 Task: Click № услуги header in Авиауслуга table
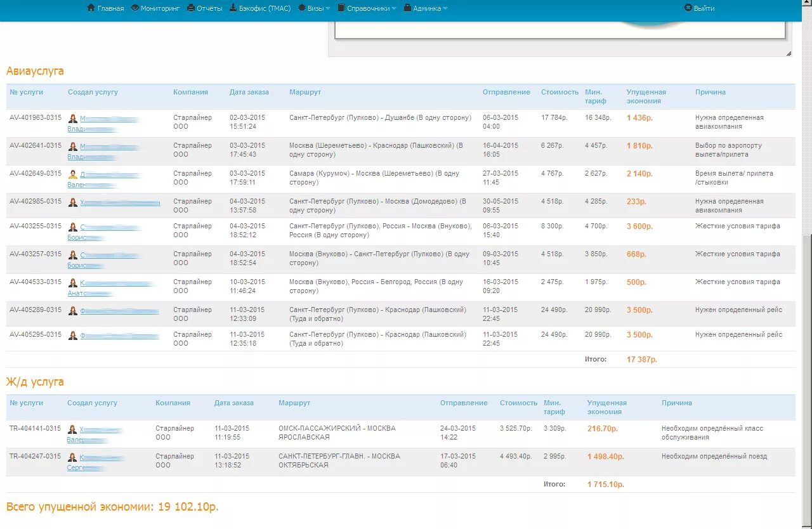pyautogui.click(x=27, y=92)
